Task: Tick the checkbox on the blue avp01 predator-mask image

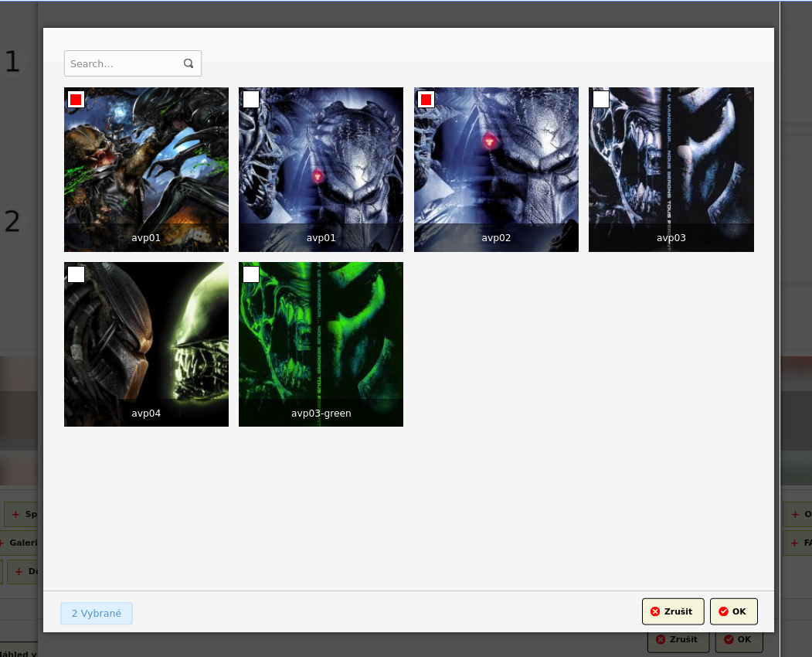Action: pos(251,100)
